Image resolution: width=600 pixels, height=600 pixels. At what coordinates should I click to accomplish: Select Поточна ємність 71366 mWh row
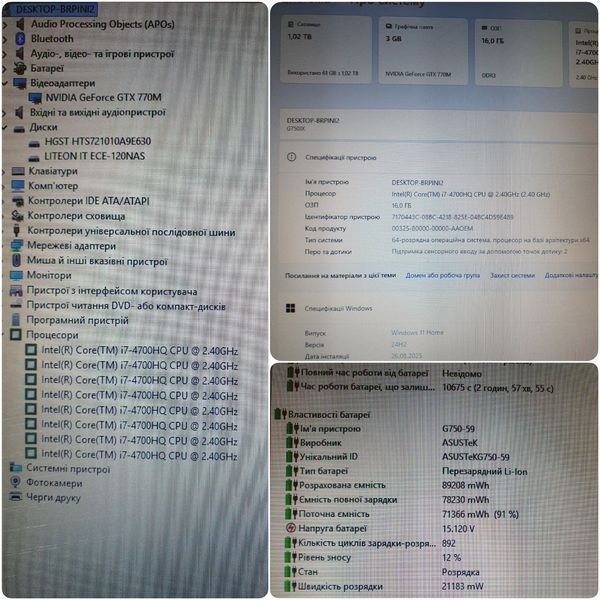tap(403, 514)
